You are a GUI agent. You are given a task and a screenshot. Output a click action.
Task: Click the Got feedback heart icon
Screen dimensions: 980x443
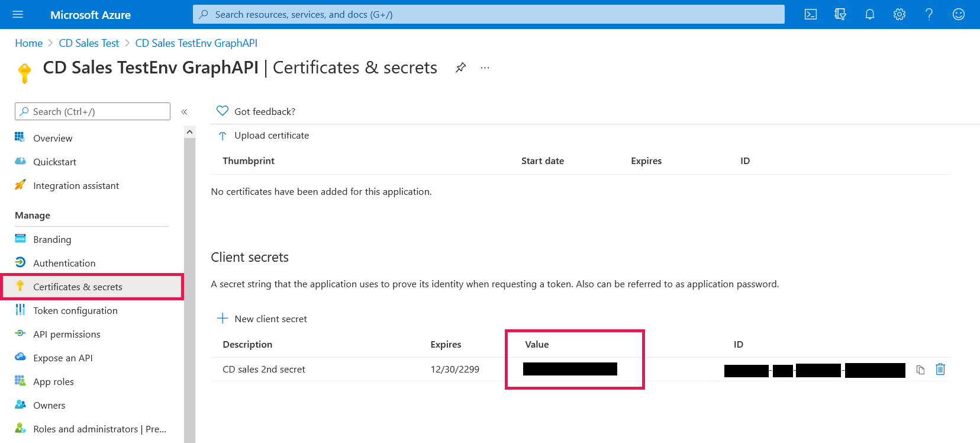coord(223,111)
